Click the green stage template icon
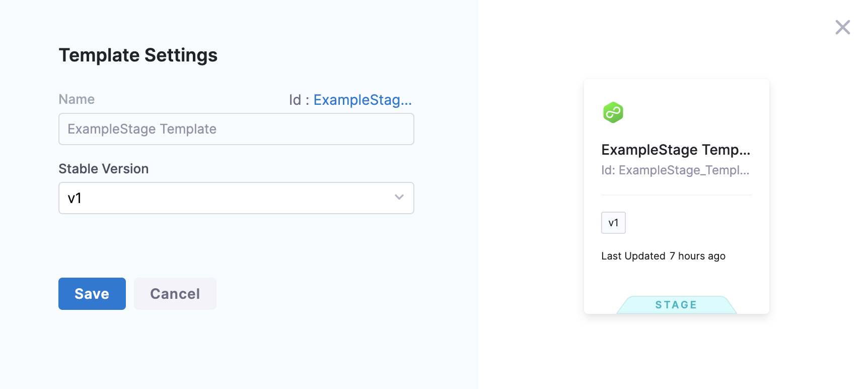The height and width of the screenshot is (389, 868). [613, 112]
